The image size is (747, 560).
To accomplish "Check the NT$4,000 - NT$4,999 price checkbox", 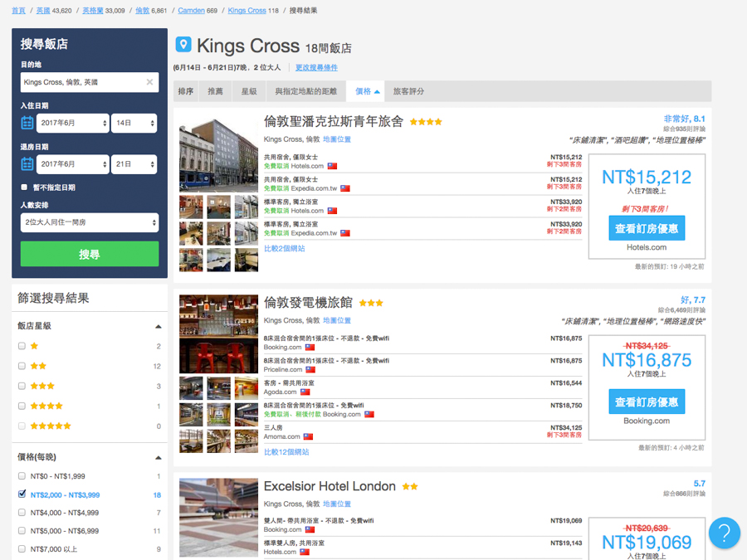I will coord(22,513).
